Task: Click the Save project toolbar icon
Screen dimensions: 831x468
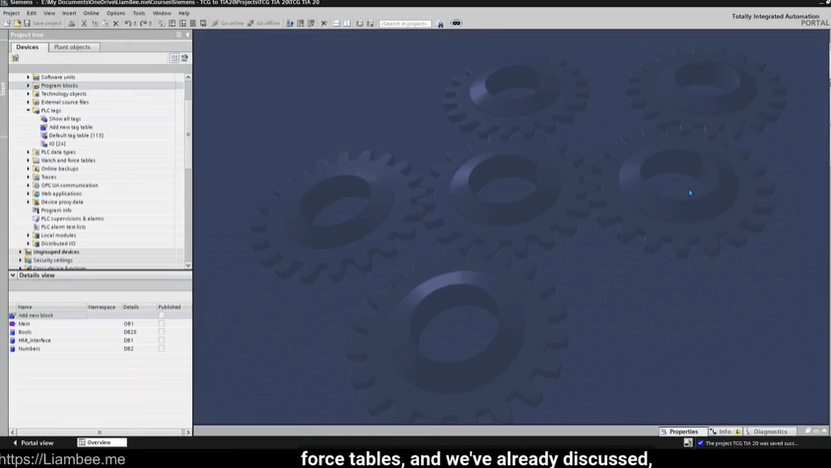Action: 29,23
